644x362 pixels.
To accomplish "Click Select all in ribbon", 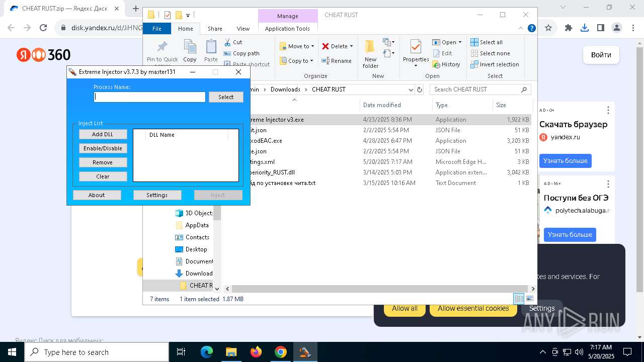I will [487, 42].
